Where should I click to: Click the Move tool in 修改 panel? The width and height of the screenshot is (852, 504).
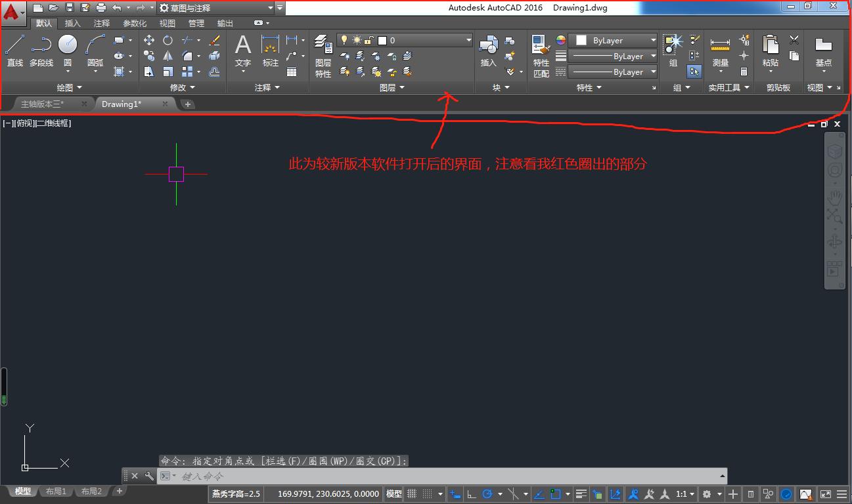149,41
